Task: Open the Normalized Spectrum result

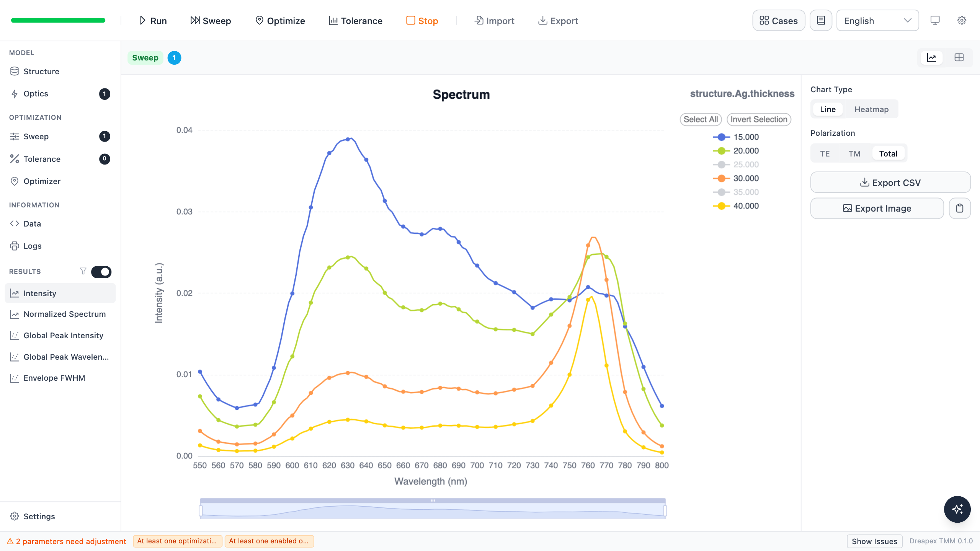Action: tap(60, 314)
